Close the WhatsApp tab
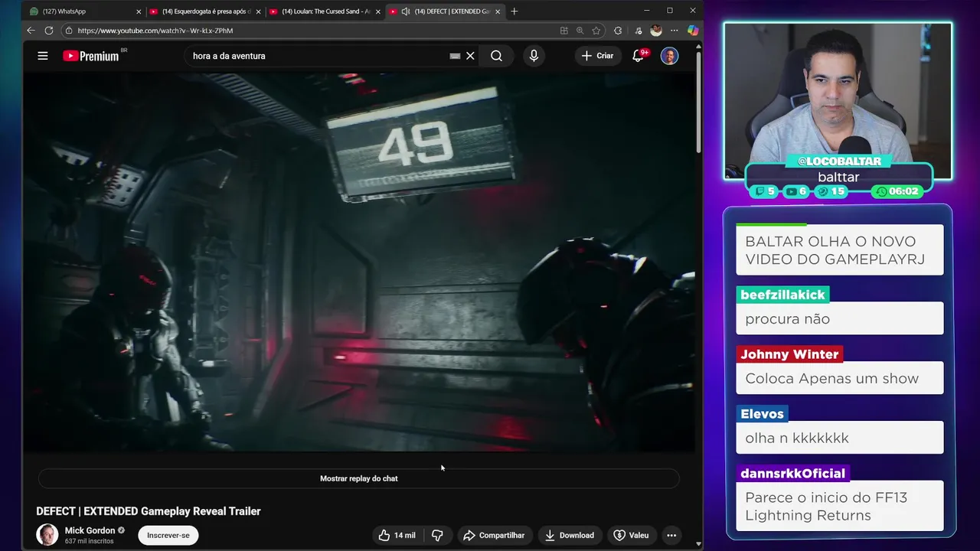 click(139, 11)
